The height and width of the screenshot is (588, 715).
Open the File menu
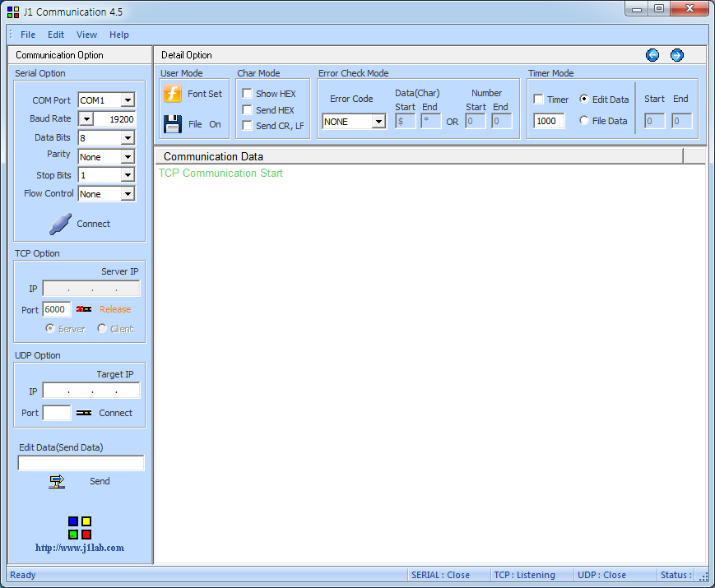coord(28,35)
